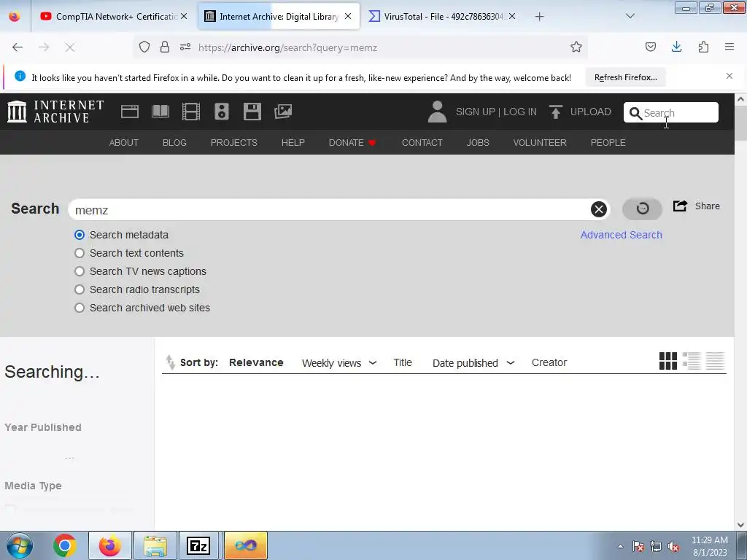Select Search metadata option
Screen dimensions: 747x560
[x=80, y=235]
